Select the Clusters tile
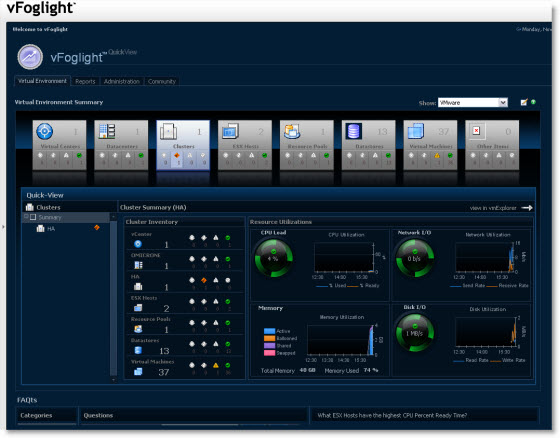The height and width of the screenshot is (438, 560). point(183,145)
